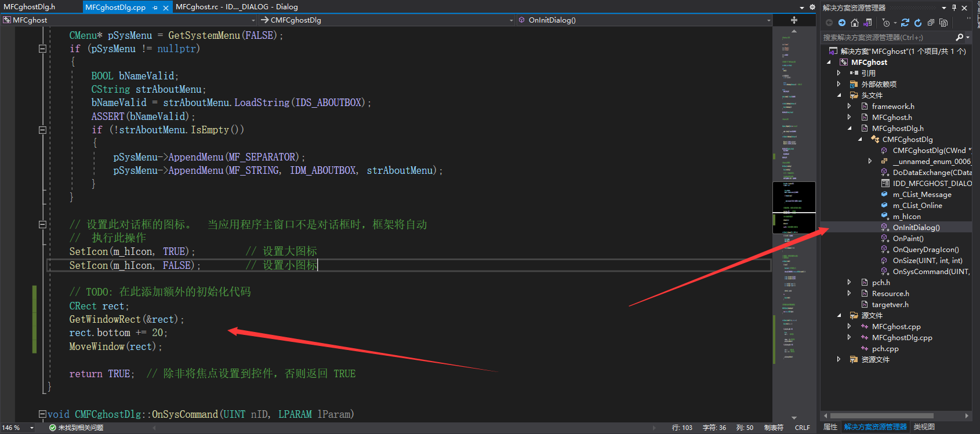Click the Back arrow in Solution Explorer toolbar
The height and width of the screenshot is (434, 980).
pos(829,23)
